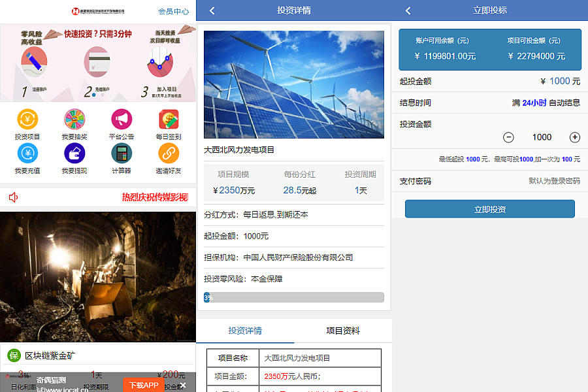The image size is (588, 392).
Task: Click 起投金额 ¥ 1000 元 row
Action: pos(490,82)
